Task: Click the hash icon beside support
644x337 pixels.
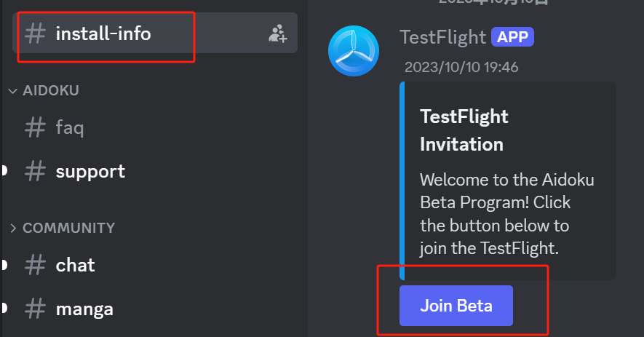Action: point(35,171)
